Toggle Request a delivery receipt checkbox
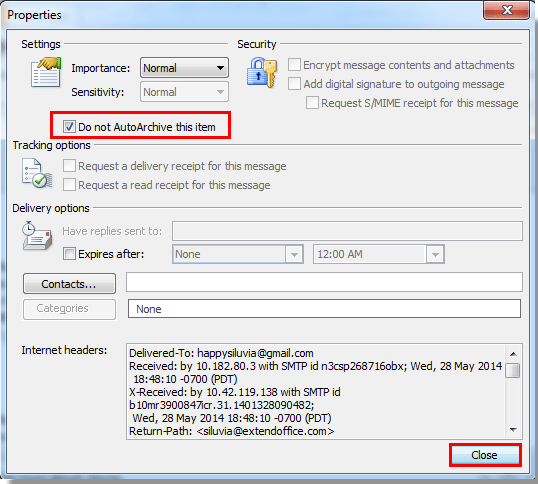 point(69,166)
